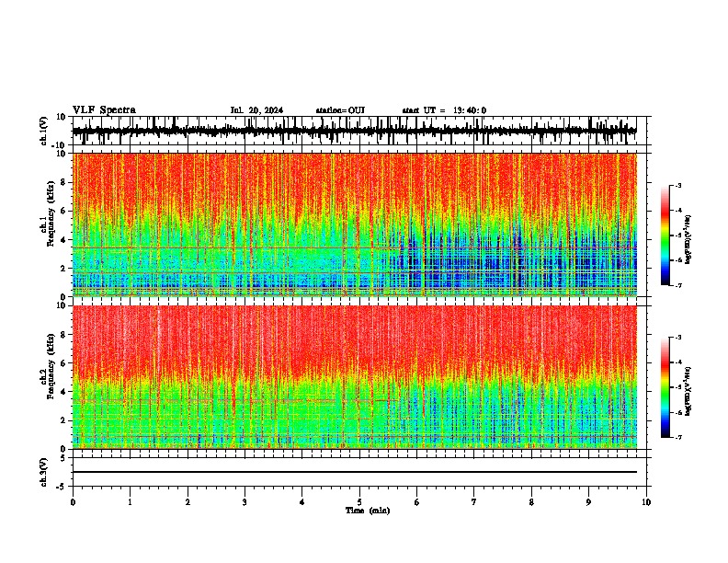
Task: Click the flat ch.3 voltage trace line
Action: (354, 472)
